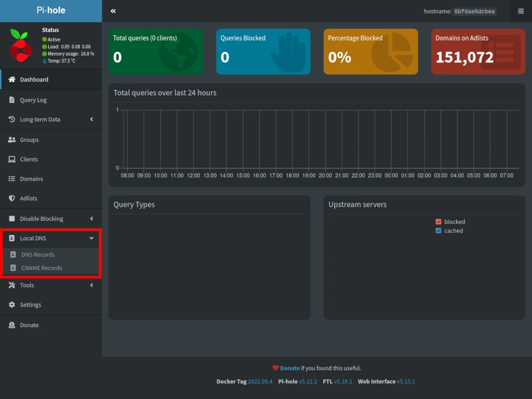Screen dimensions: 532x399
Task: Click the Load status text
Action: [69, 46]
